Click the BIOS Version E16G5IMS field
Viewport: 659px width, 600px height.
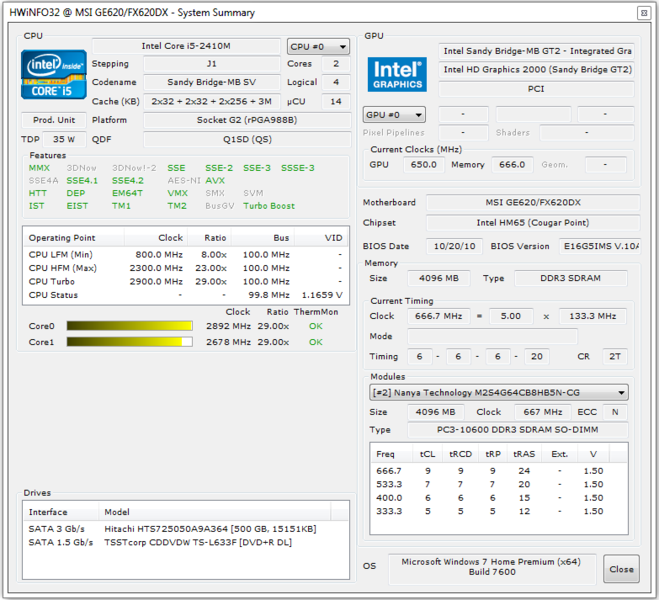(x=600, y=246)
